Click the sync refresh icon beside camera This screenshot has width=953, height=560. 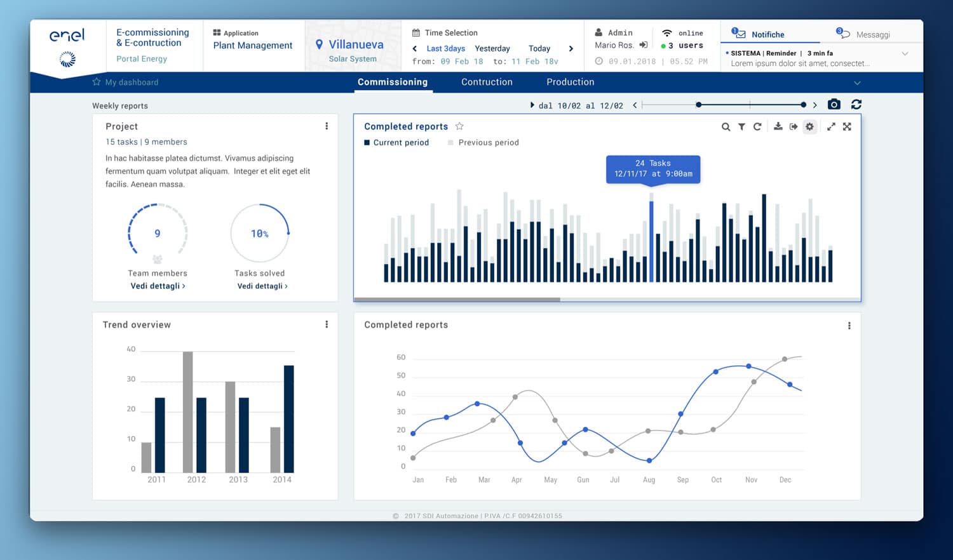coord(856,104)
